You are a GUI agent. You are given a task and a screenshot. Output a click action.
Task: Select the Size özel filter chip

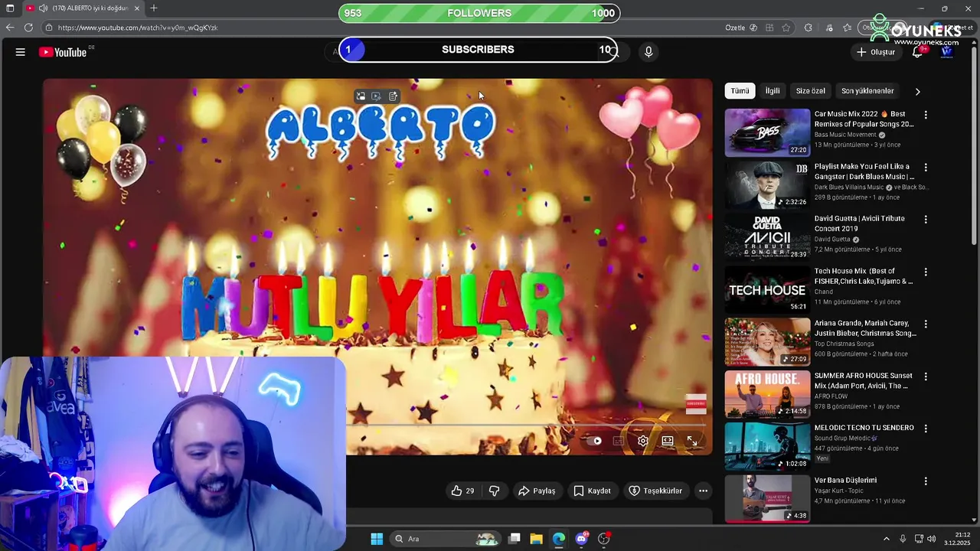(x=811, y=91)
